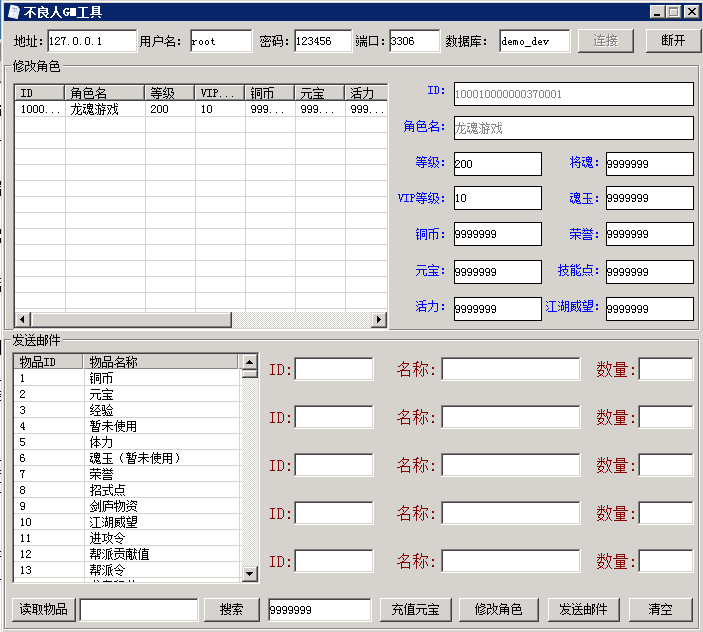703x632 pixels.
Task: Click the 数据库 database input field
Action: 534,41
